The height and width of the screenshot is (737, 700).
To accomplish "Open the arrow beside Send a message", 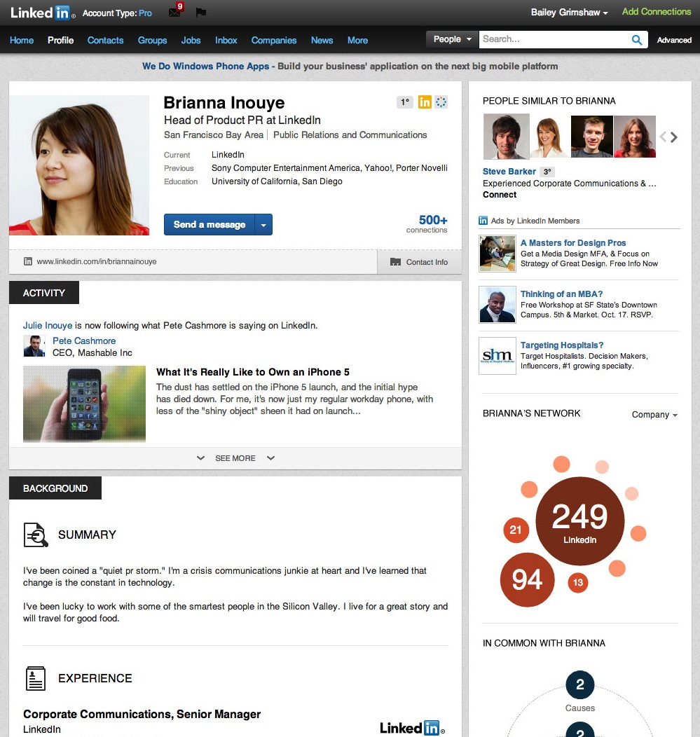I will 263,225.
